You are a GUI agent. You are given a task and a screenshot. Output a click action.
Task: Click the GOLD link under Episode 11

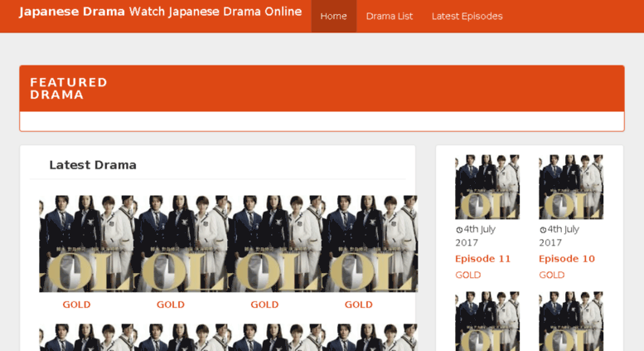467,275
